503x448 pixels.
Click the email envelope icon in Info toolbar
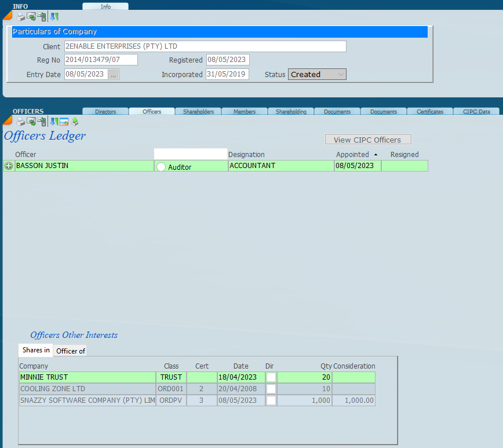pyautogui.click(x=31, y=17)
